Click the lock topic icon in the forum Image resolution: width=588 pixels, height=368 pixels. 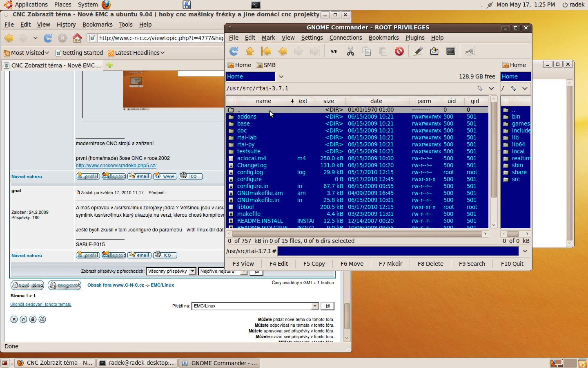pos(33,319)
